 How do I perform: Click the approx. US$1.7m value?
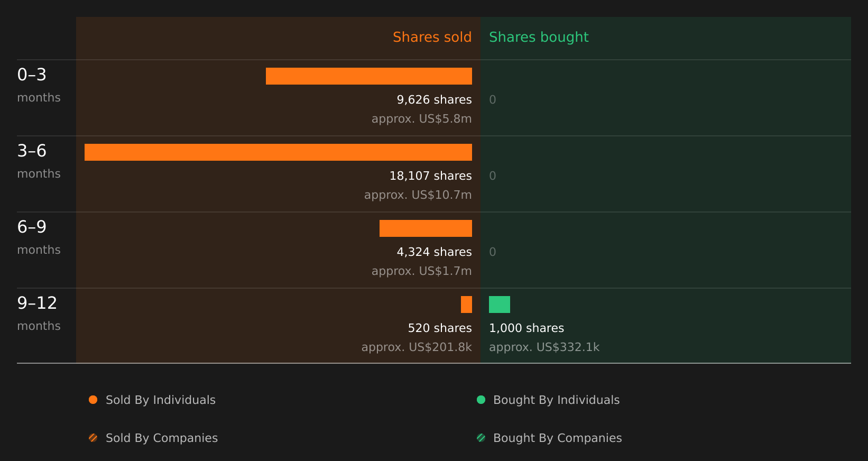[x=421, y=271]
